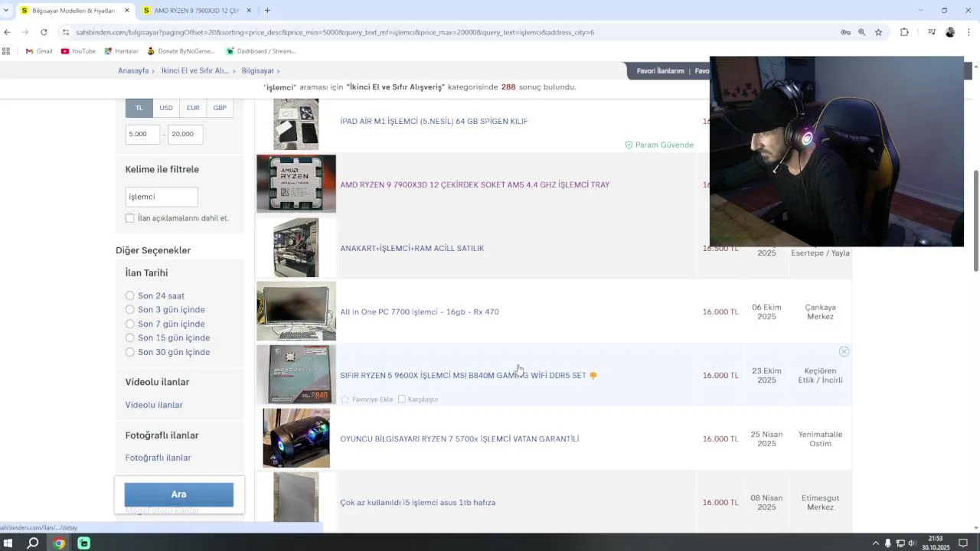Reload the page with refresh icon
Viewport: 980px width, 551px height.
(44, 32)
